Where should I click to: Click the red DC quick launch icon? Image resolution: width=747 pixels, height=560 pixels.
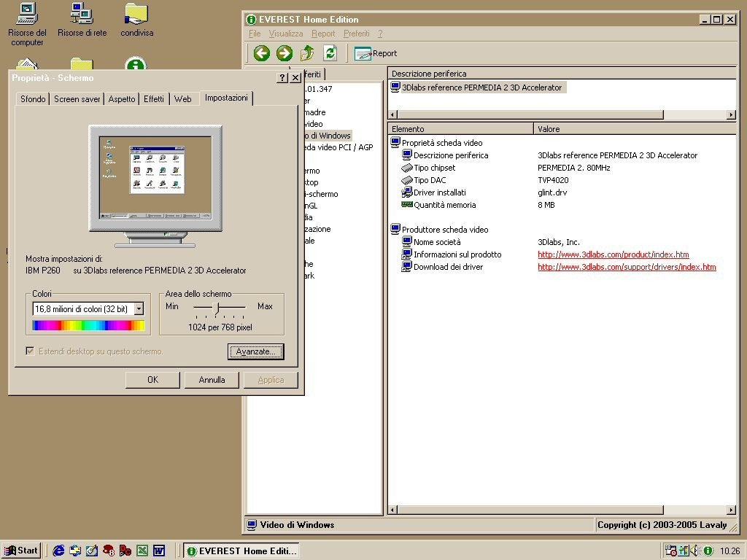click(125, 551)
